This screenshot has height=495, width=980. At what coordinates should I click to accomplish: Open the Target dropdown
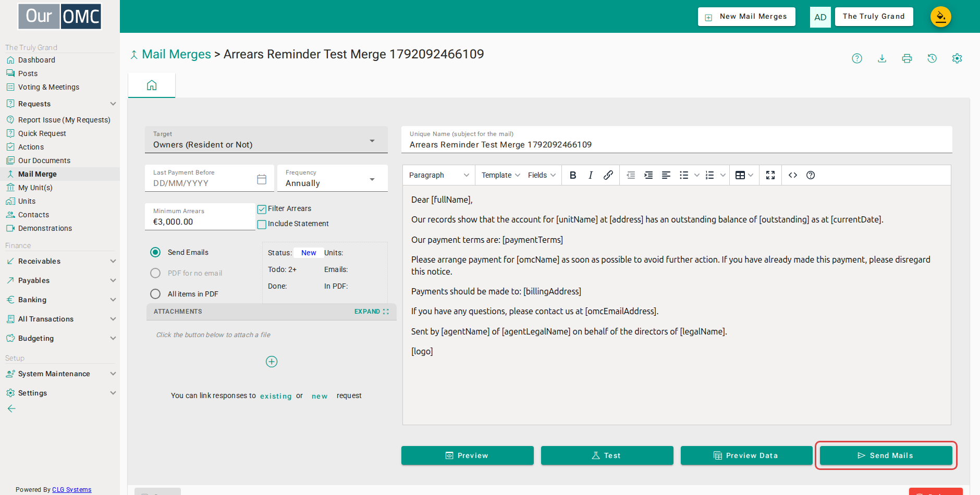(266, 140)
